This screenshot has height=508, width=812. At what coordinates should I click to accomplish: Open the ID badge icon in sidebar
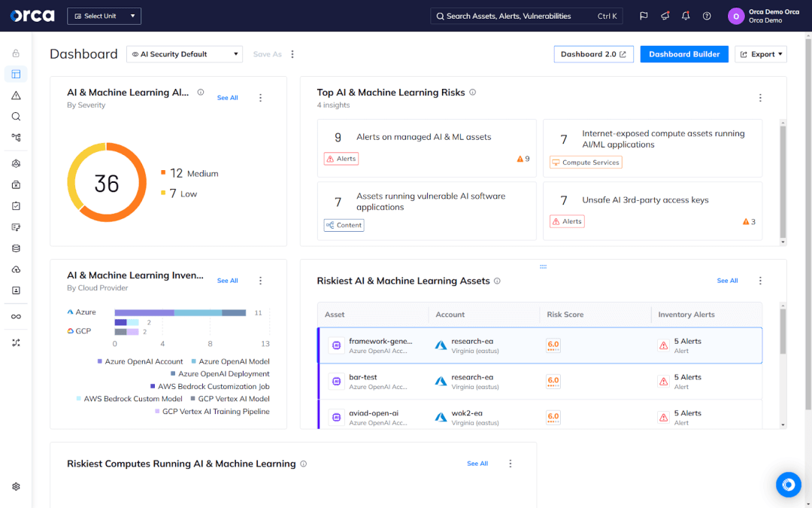pyautogui.click(x=16, y=291)
